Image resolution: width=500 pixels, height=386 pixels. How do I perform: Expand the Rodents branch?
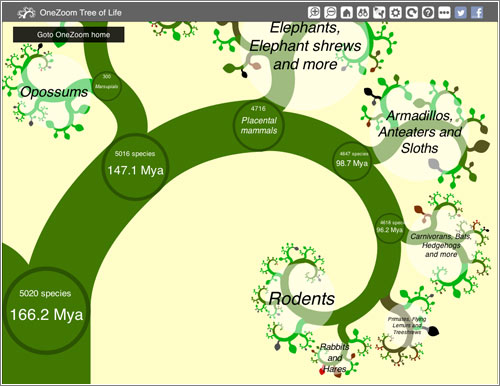[302, 298]
